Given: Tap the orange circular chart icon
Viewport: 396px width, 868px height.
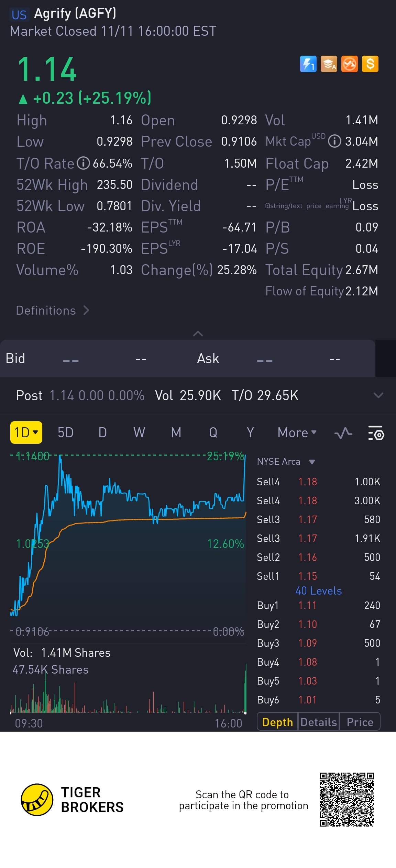Looking at the screenshot, I should (x=350, y=64).
